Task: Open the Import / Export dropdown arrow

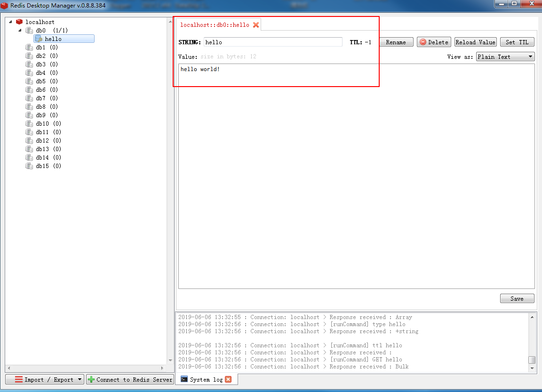Action: [80, 379]
